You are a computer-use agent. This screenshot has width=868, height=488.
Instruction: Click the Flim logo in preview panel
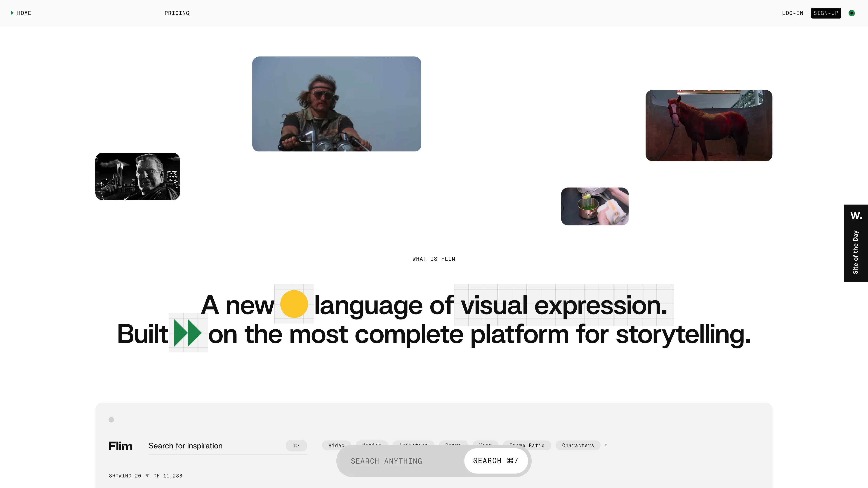120,446
